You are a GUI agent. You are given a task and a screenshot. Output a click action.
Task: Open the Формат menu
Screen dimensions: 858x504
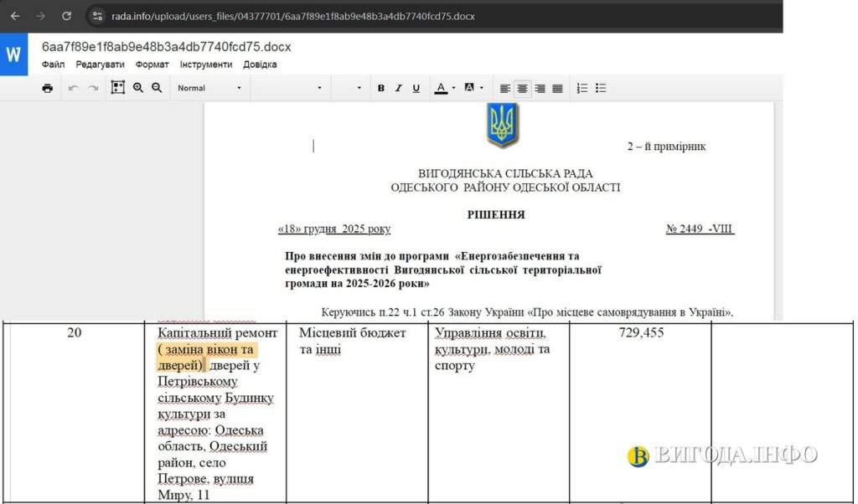[152, 64]
